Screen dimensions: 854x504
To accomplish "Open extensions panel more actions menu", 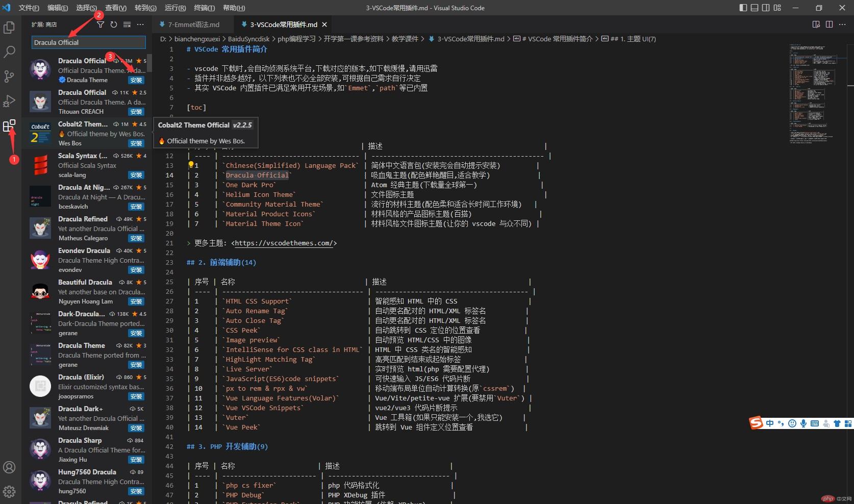I will point(140,24).
